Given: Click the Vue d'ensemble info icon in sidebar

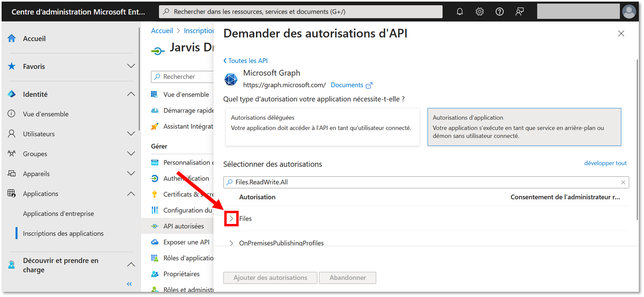Looking at the screenshot, I should [x=12, y=114].
